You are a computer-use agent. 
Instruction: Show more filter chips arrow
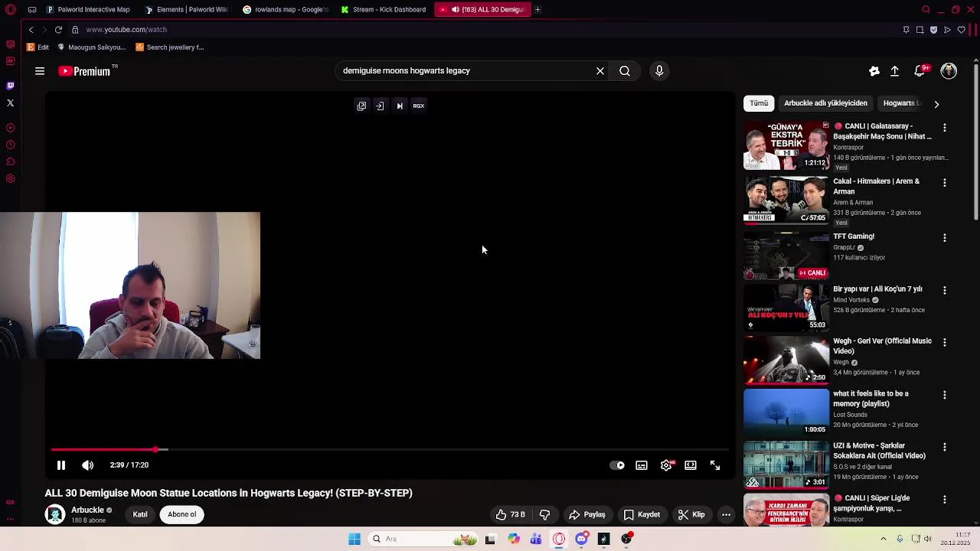point(936,104)
